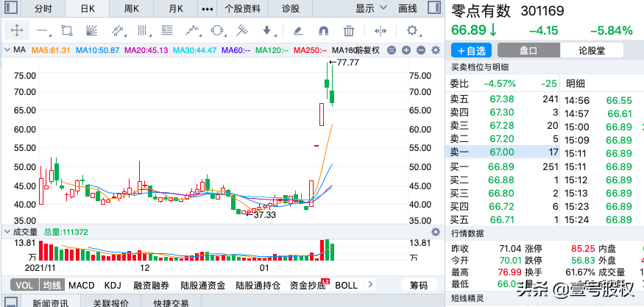Switch to the BOLL indicator
The width and height of the screenshot is (644, 307).
coord(346,285)
